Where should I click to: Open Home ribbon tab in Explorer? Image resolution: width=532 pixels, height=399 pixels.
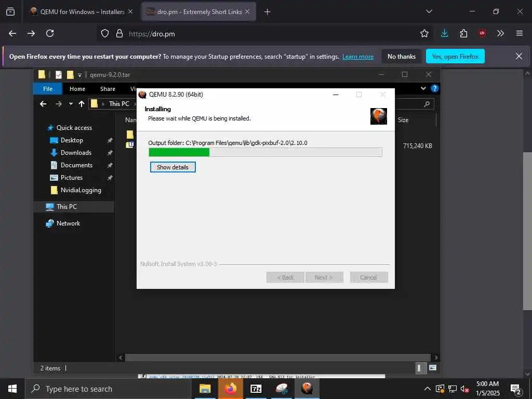click(77, 88)
